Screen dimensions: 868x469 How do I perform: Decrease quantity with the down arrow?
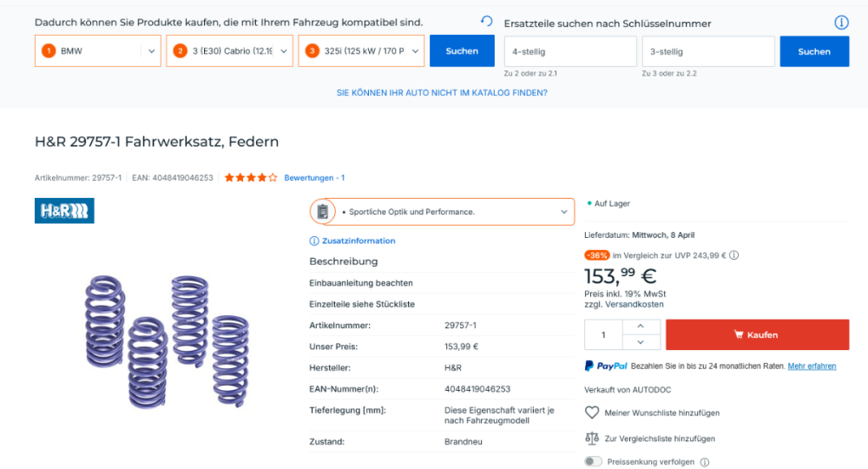641,342
